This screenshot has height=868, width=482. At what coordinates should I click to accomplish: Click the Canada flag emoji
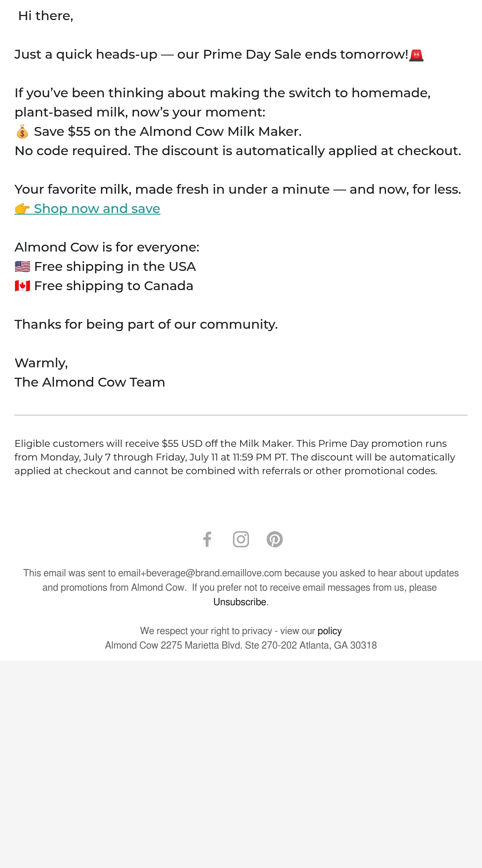tap(22, 286)
